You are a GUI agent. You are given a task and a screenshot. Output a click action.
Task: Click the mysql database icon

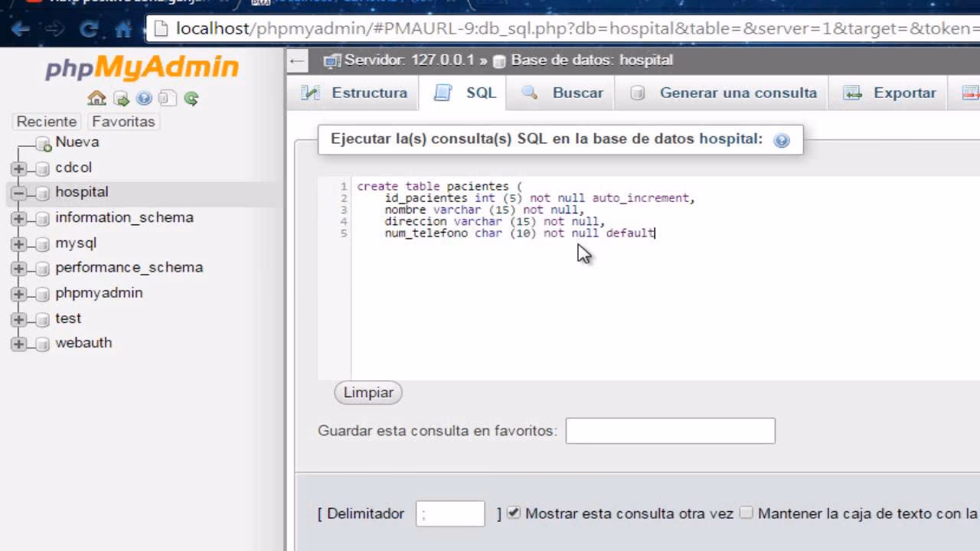pyautogui.click(x=43, y=243)
